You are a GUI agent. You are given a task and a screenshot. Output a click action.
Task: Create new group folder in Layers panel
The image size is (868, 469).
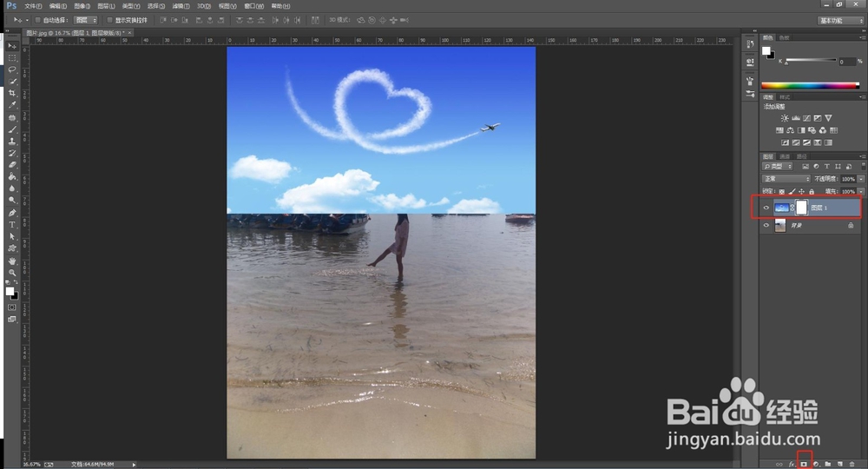click(828, 464)
